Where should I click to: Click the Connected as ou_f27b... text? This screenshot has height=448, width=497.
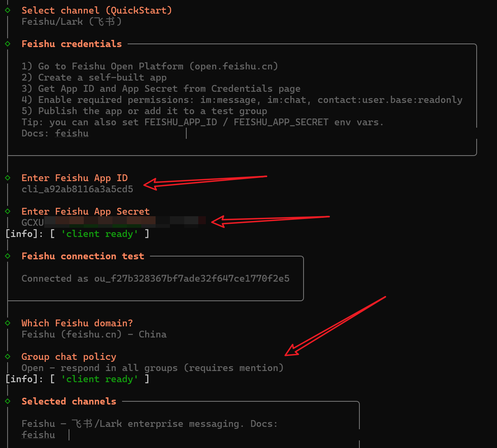pyautogui.click(x=156, y=278)
